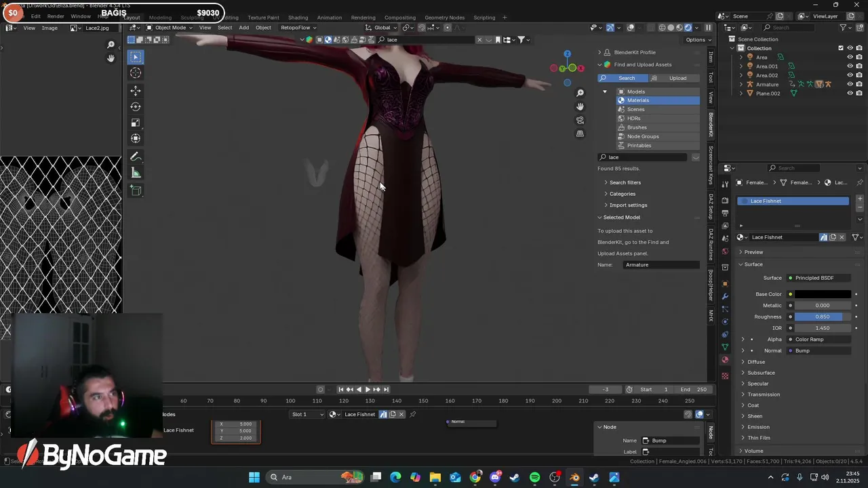Screen dimensions: 868x488
Task: Disable Area light in renders
Action: pos(859,58)
